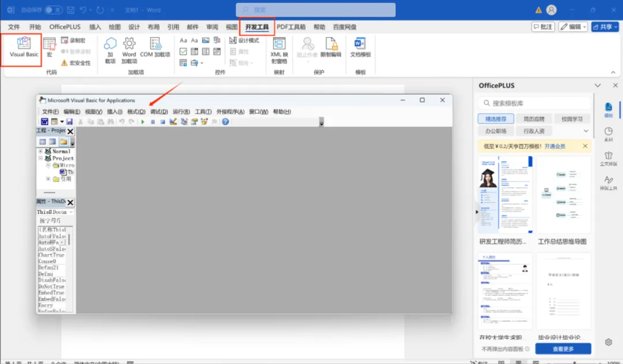The width and height of the screenshot is (623, 364).
Task: Open 百度网盘 ribbon tab
Action: pos(344,27)
